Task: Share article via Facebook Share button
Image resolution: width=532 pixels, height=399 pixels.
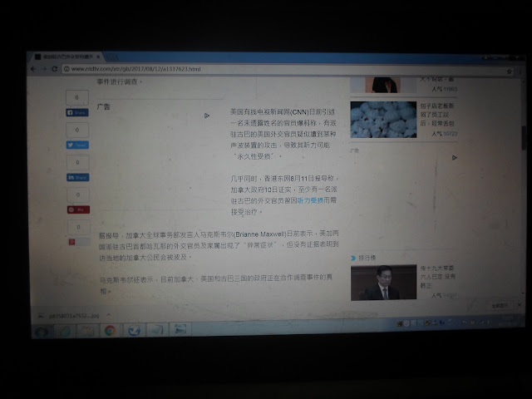Action: pyautogui.click(x=77, y=112)
